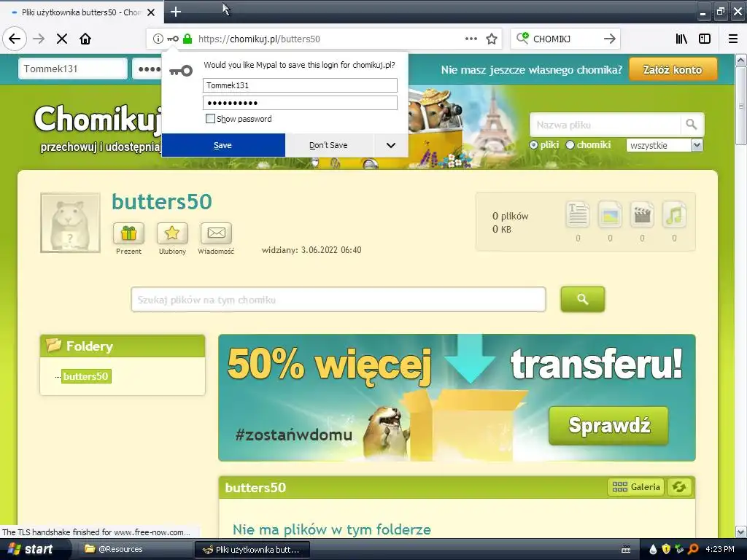The image size is (747, 560).
Task: Open page actions three-dot menu
Action: [x=471, y=39]
